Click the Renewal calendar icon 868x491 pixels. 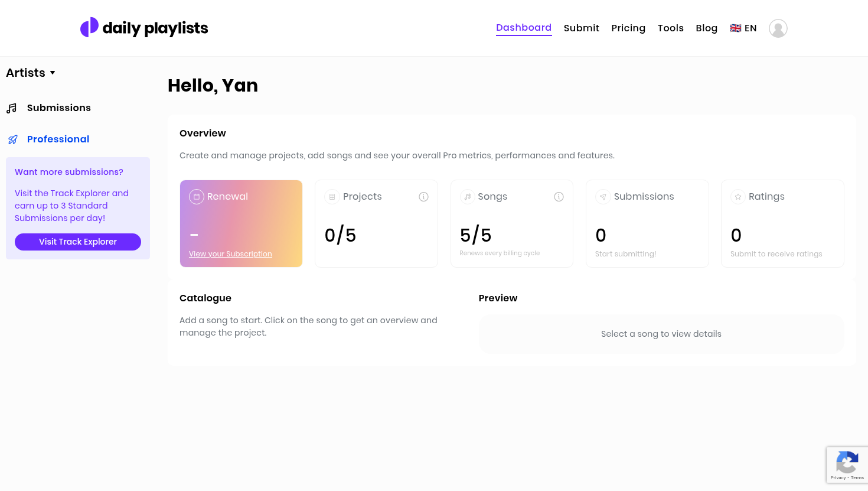tap(197, 197)
